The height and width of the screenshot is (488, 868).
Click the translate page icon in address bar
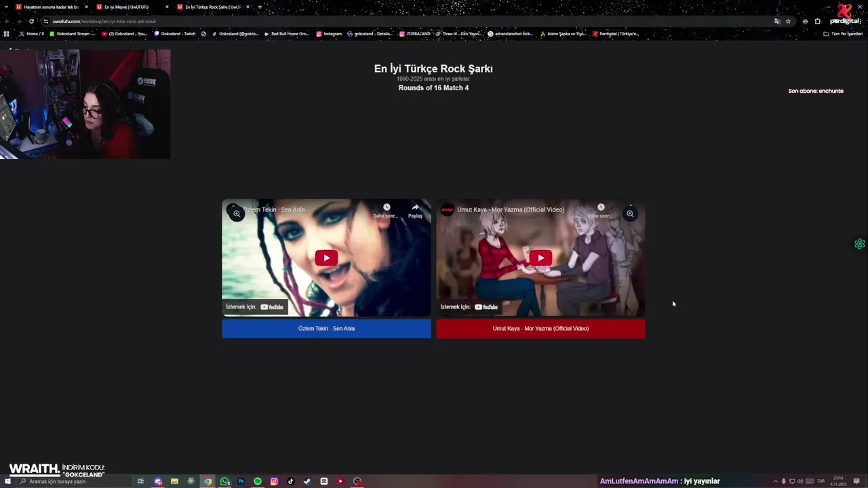(x=777, y=21)
